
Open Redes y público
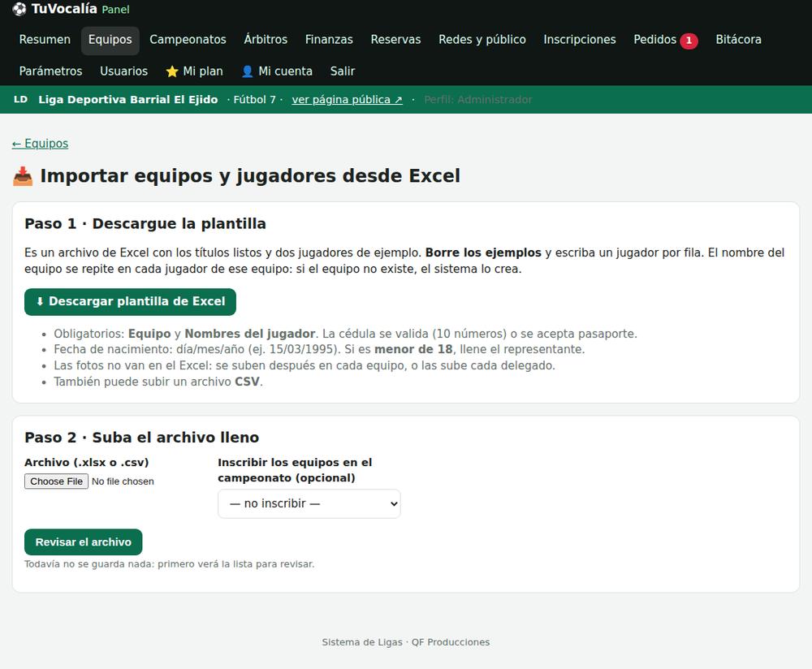482,40
